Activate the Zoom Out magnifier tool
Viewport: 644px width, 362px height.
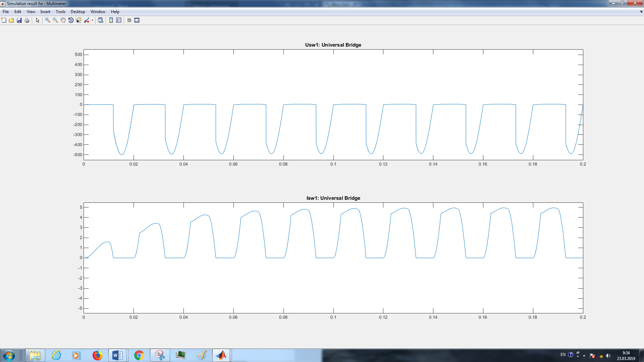click(x=55, y=20)
